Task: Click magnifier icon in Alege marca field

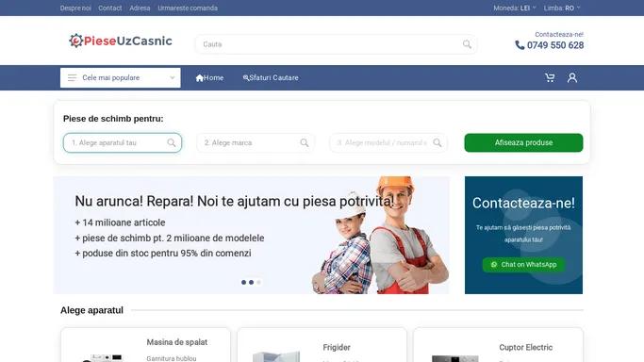Action: [305, 142]
